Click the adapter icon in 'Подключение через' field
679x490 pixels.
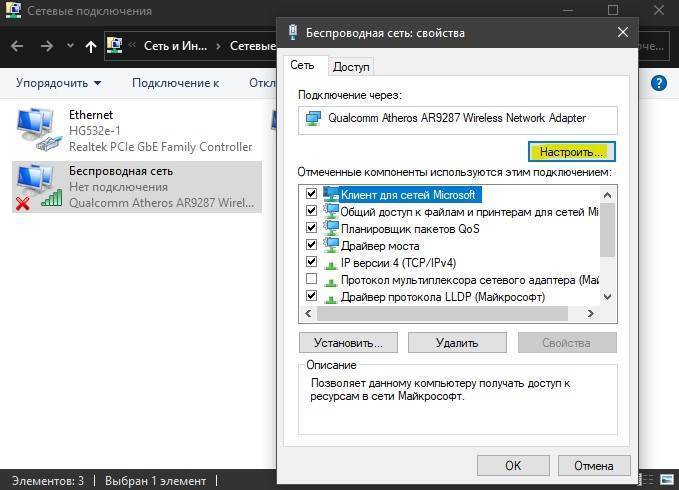pos(313,118)
